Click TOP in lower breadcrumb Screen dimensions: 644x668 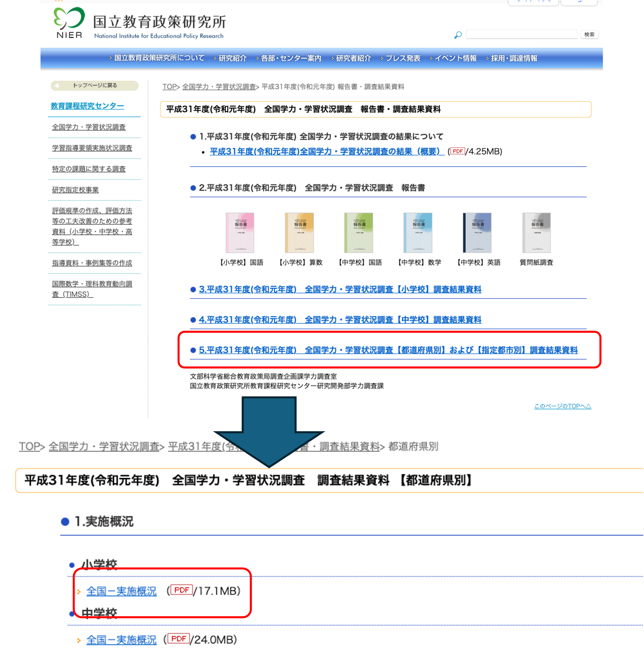click(29, 446)
